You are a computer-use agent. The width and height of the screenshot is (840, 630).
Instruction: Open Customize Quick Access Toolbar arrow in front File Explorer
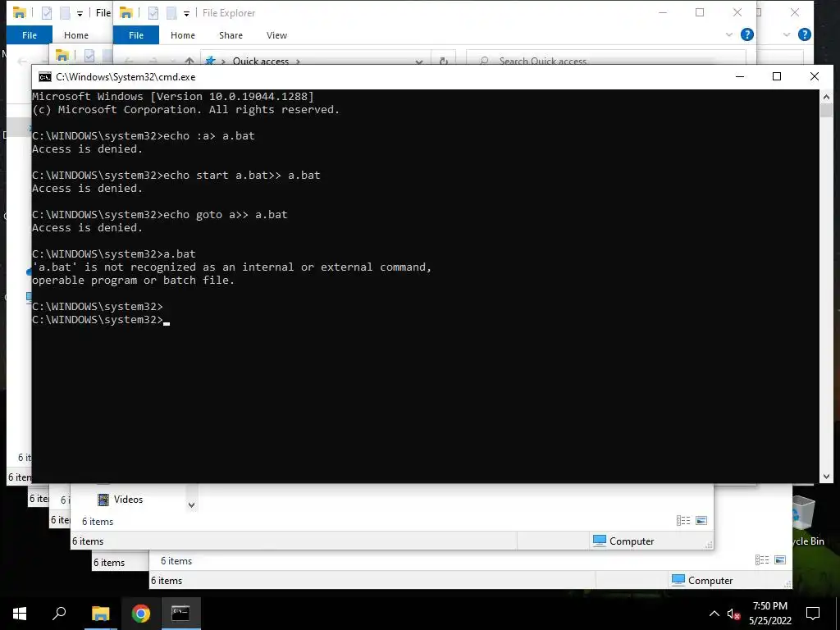(186, 13)
